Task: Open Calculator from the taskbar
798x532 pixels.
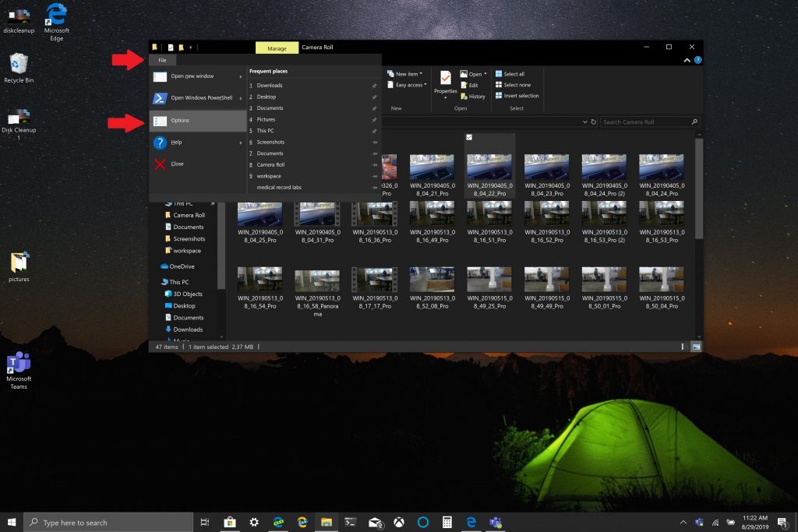Action: (x=447, y=523)
